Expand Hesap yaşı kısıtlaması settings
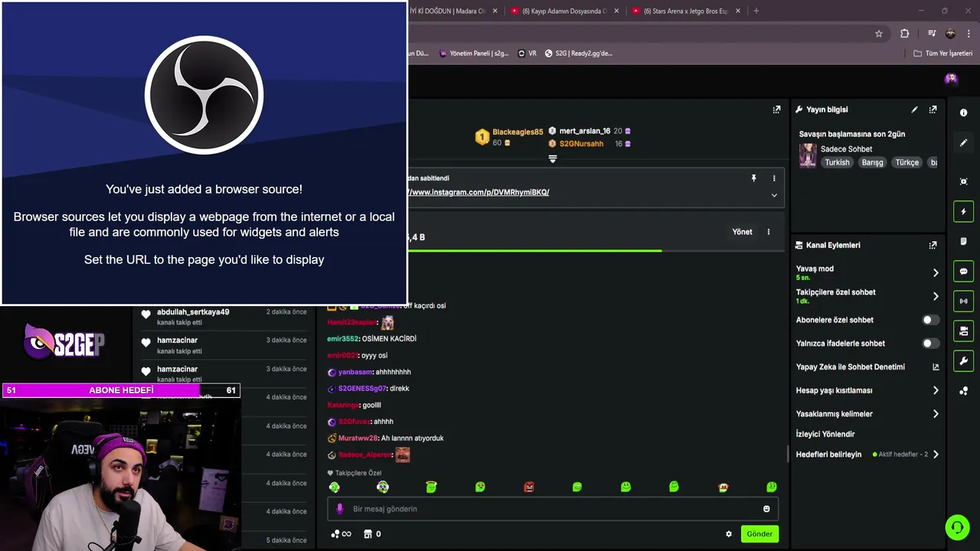980x551 pixels. (936, 390)
